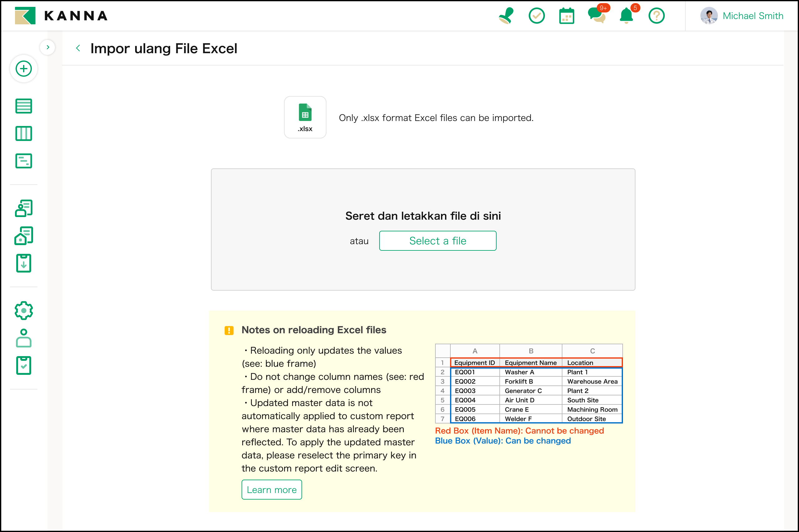Screen dimensions: 799x532
Task: Expand the sidebar with the chevron arrow
Action: click(48, 47)
